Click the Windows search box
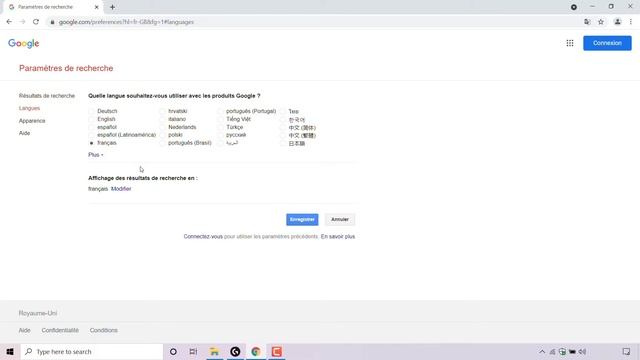 click(x=92, y=351)
